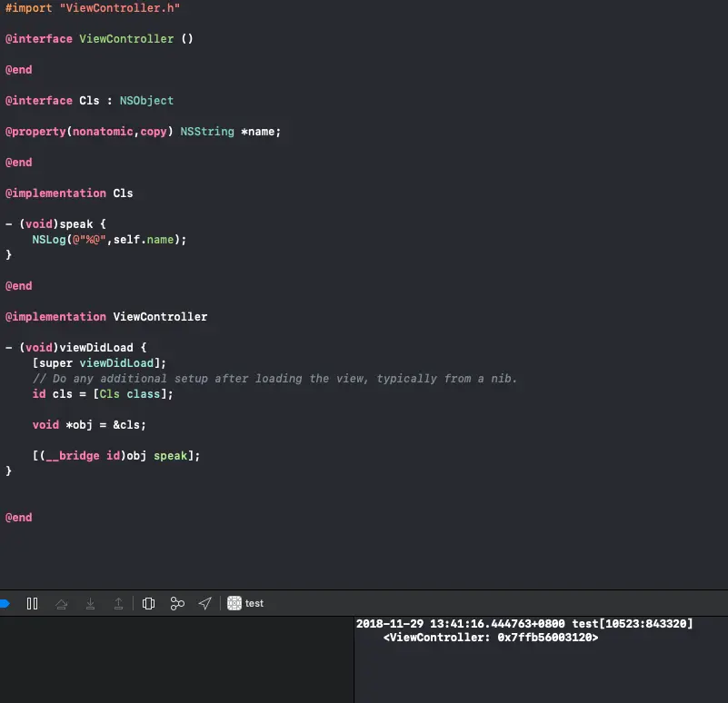Image resolution: width=728 pixels, height=703 pixels.
Task: Click the '[super viewDidLoad];' call
Action: pos(99,363)
